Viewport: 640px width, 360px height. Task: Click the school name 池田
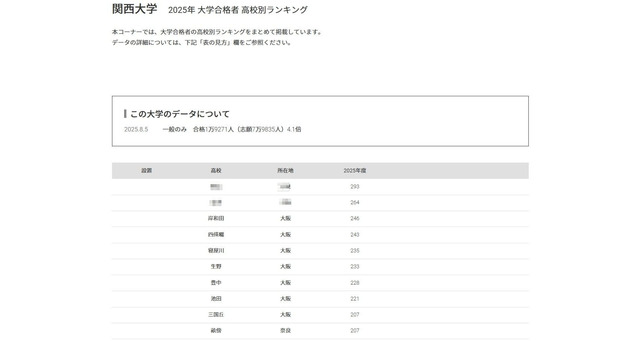216,299
